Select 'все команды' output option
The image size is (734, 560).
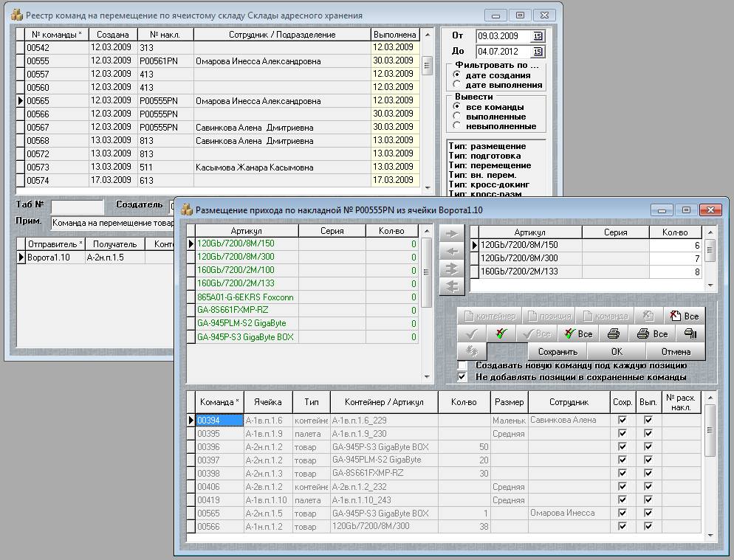point(457,107)
